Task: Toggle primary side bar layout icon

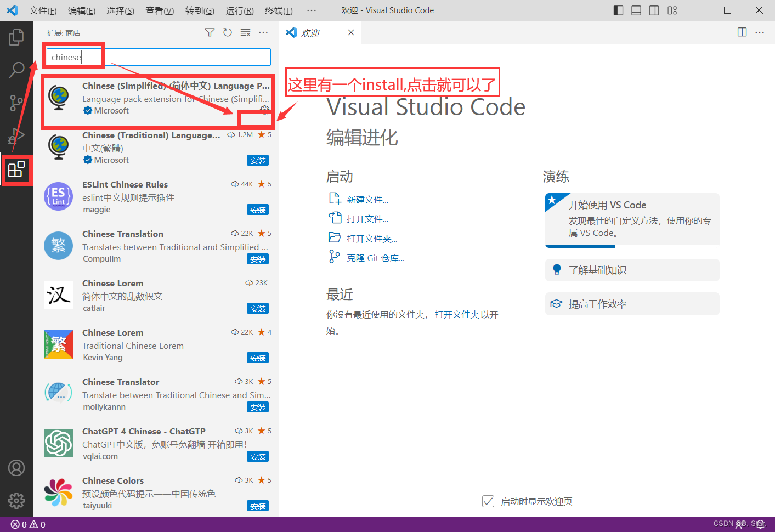Action: (618, 10)
